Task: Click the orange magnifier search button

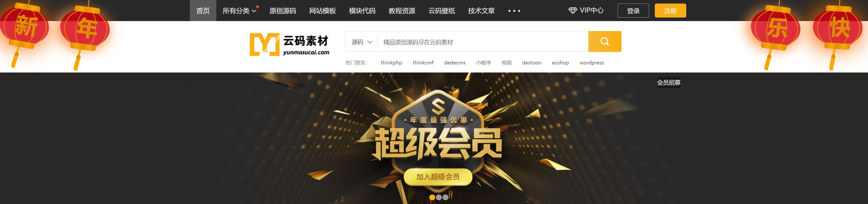Action: (x=604, y=41)
